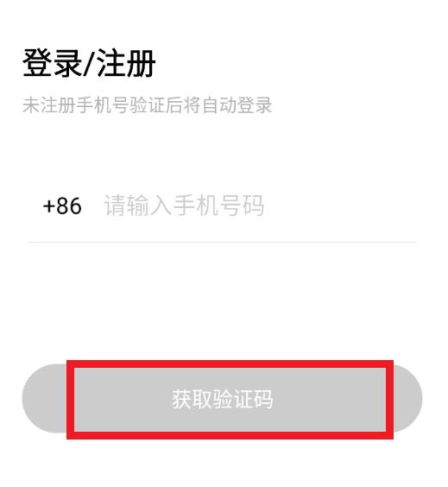This screenshot has height=487, width=448.
Task: Click the 未注册手机号验证后将自动登录 hint text
Action: [x=147, y=105]
